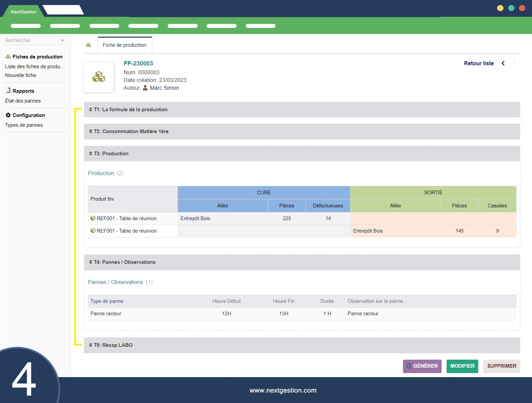The image size is (532, 403).
Task: Click the product icon of the first REF001 row
Action: (93, 218)
